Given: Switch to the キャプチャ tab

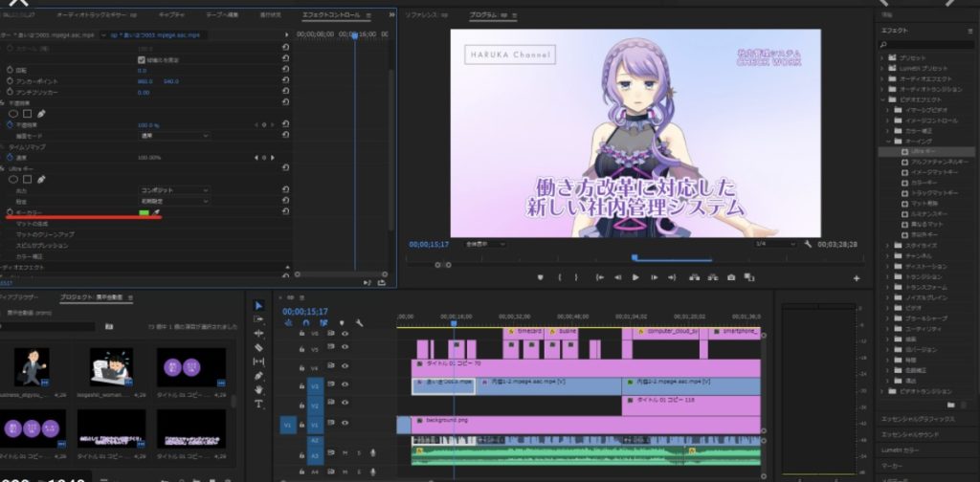Looking at the screenshot, I should 171,14.
